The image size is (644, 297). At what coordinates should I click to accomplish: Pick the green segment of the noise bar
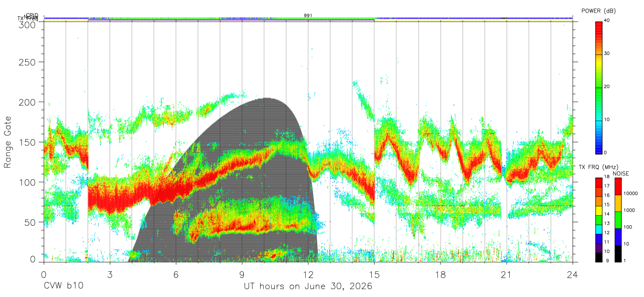[x=618, y=220]
